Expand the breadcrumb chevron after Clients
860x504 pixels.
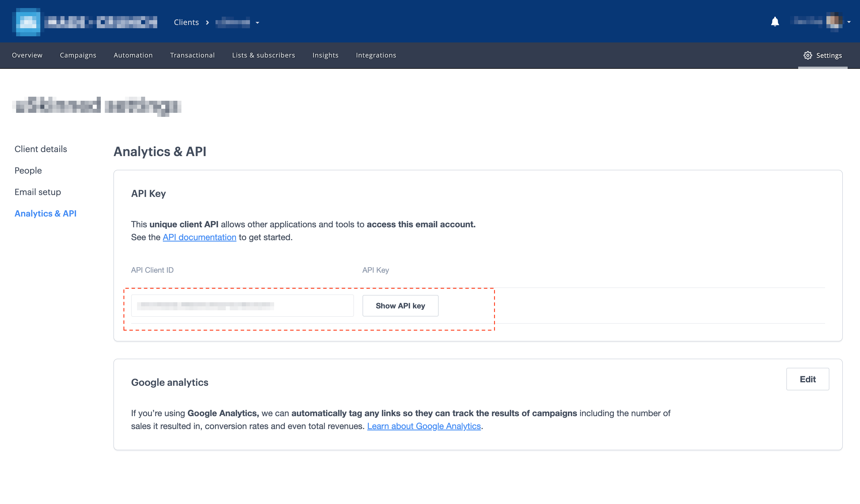(207, 22)
